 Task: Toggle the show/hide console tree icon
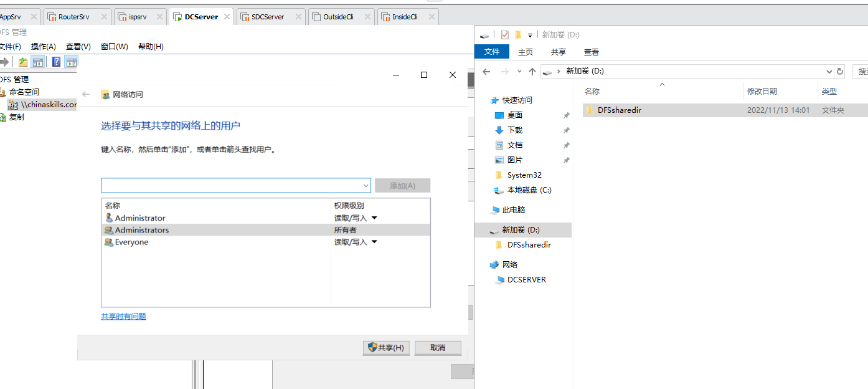point(38,62)
